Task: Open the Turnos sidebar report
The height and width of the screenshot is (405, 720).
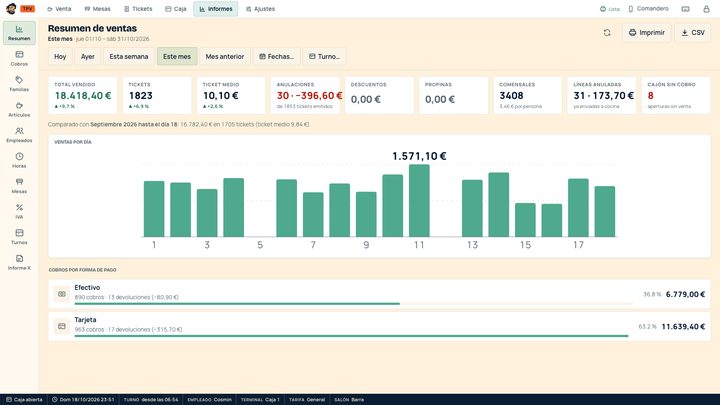Action: [19, 237]
